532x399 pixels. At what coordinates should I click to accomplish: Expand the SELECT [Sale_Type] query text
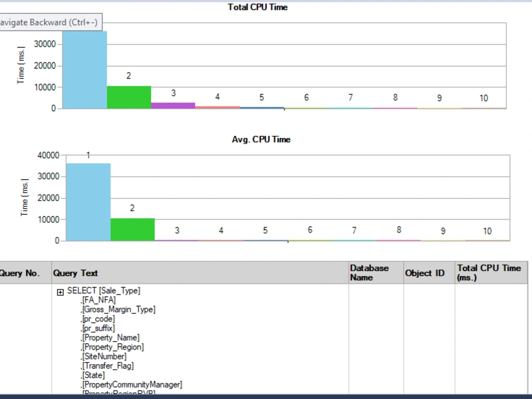pyautogui.click(x=60, y=292)
